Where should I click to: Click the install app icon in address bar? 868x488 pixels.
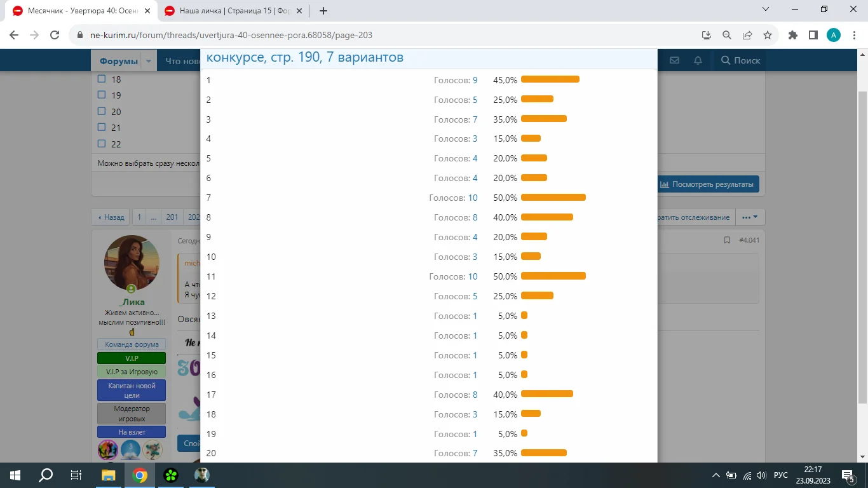[707, 36]
